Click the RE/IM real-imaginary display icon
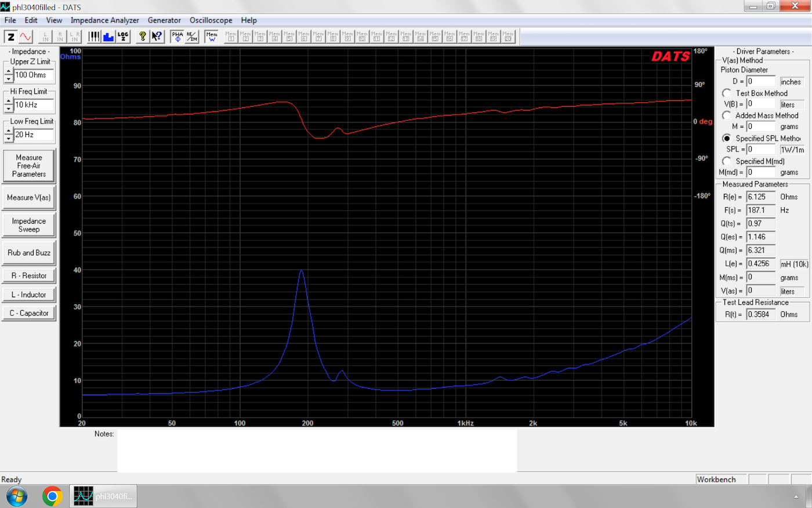812x508 pixels. (x=192, y=37)
